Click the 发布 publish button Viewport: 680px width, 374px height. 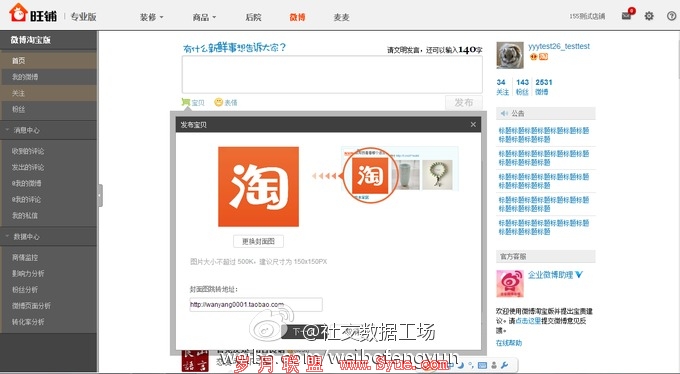click(464, 103)
